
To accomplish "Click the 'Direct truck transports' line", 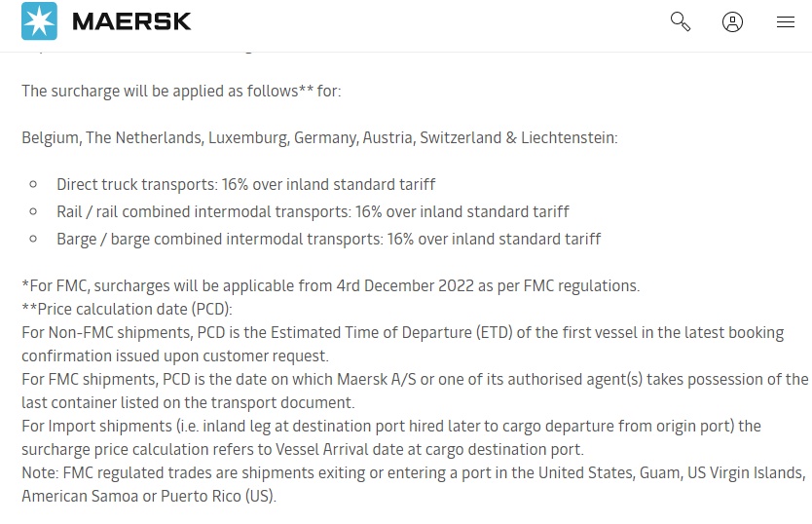I will 245,184.
